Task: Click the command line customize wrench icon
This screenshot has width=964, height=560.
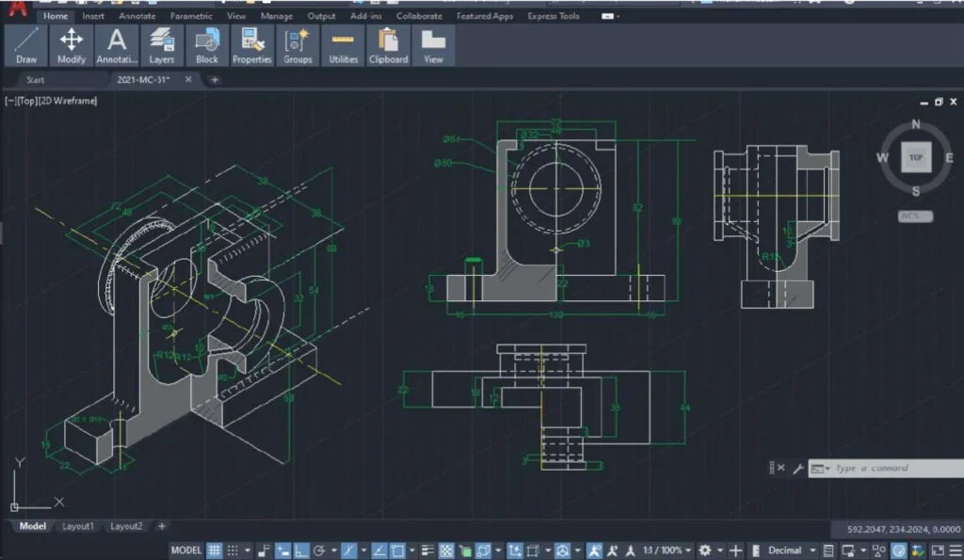Action: click(796, 468)
